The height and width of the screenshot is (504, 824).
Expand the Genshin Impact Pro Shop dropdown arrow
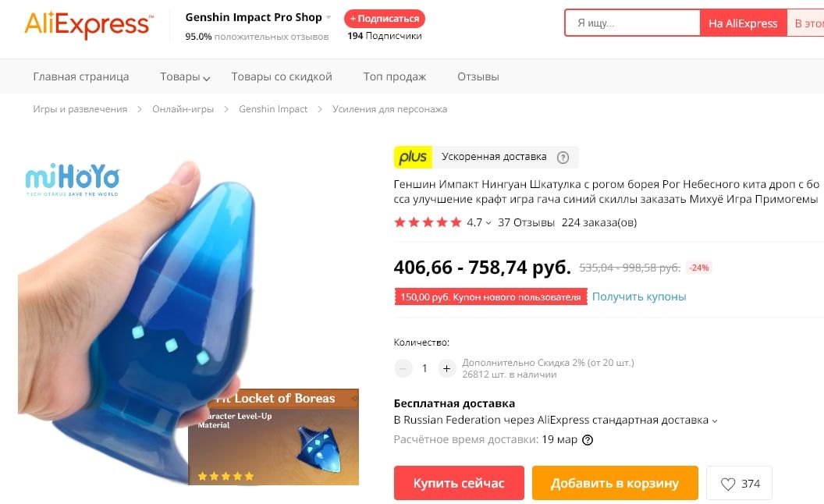(329, 17)
